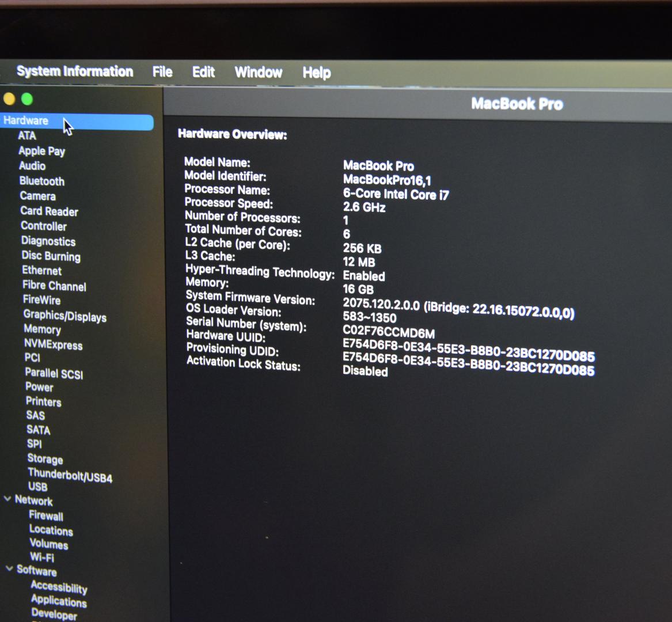This screenshot has width=672, height=622.
Task: Select Accessibility under Software
Action: pos(59,587)
